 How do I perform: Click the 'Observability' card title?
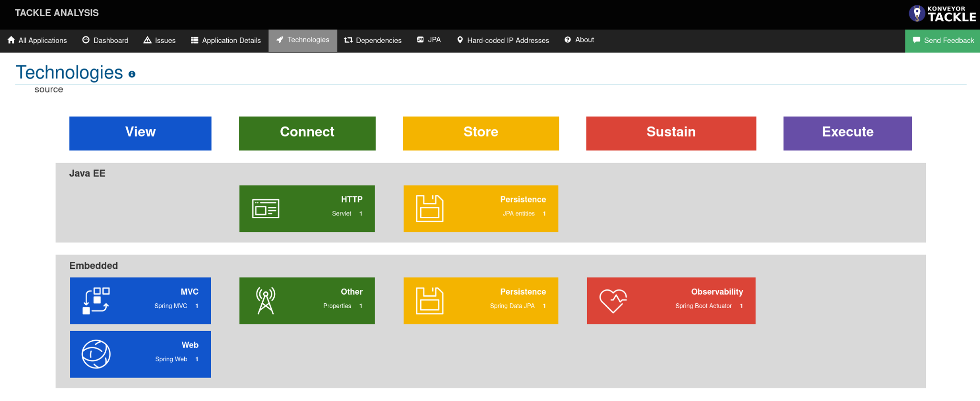point(717,292)
